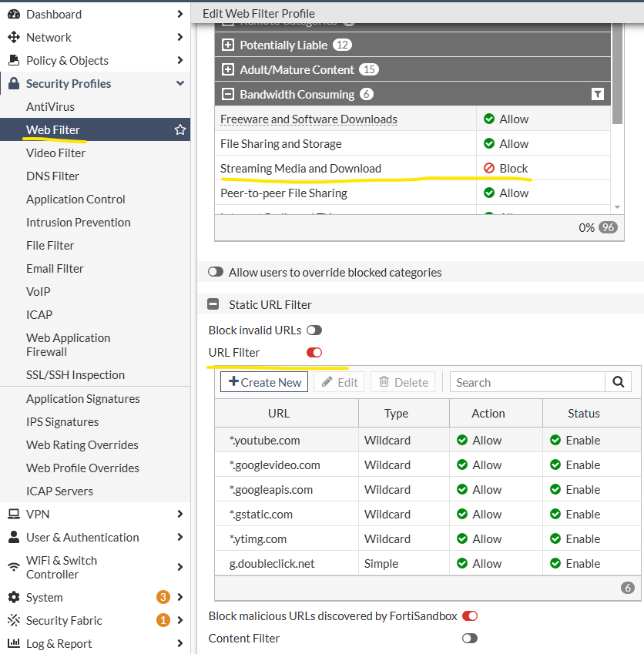Image resolution: width=644 pixels, height=654 pixels.
Task: Click the URL filter Search field
Action: click(527, 381)
